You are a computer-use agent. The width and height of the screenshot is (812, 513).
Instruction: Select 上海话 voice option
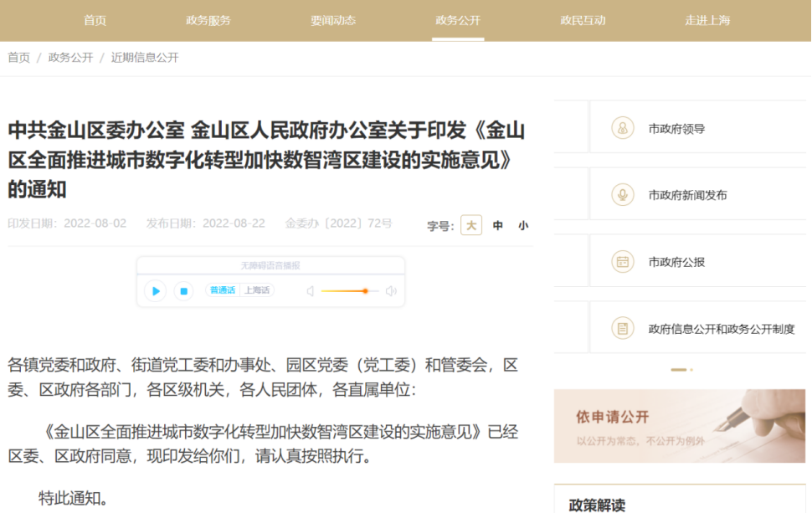point(256,290)
